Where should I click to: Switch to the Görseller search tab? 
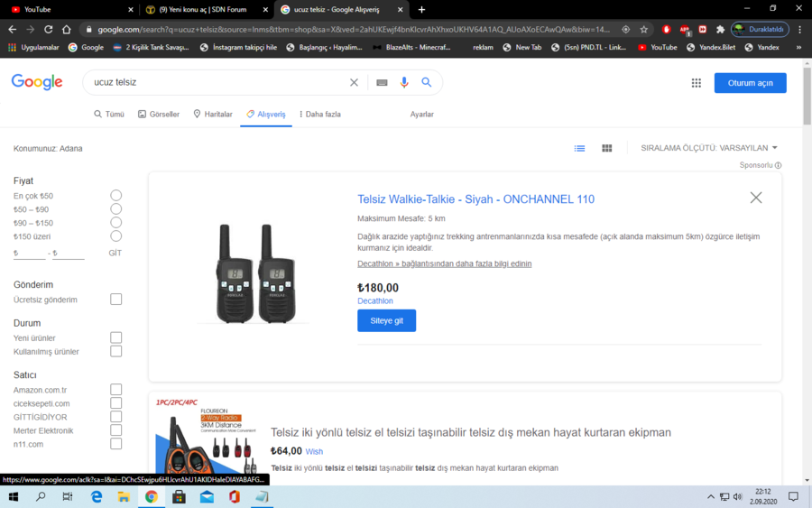159,114
